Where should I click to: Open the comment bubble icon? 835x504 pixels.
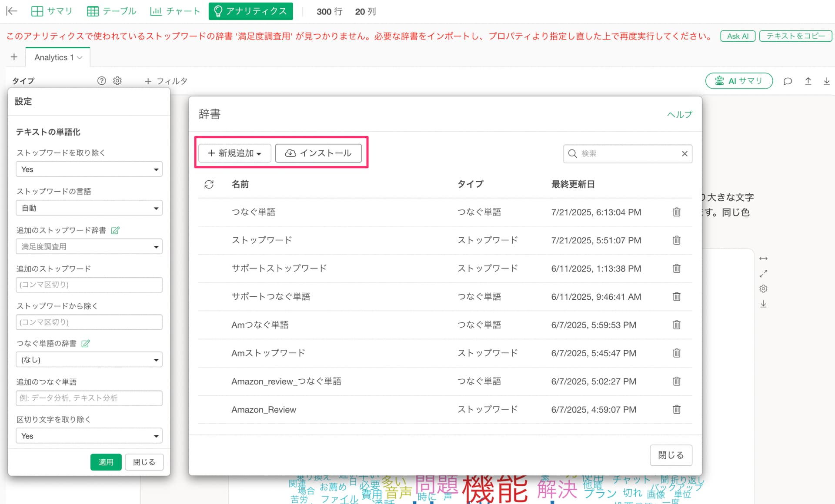[x=788, y=81]
